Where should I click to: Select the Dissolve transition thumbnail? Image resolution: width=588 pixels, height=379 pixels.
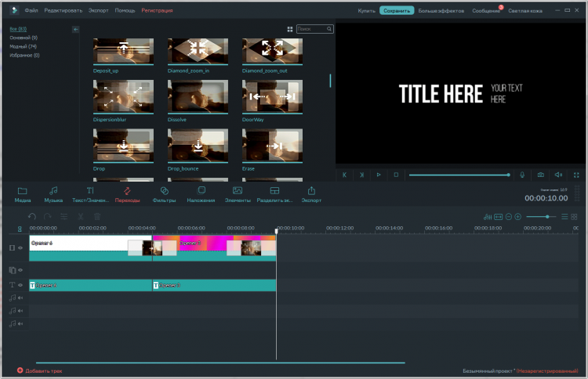(198, 96)
